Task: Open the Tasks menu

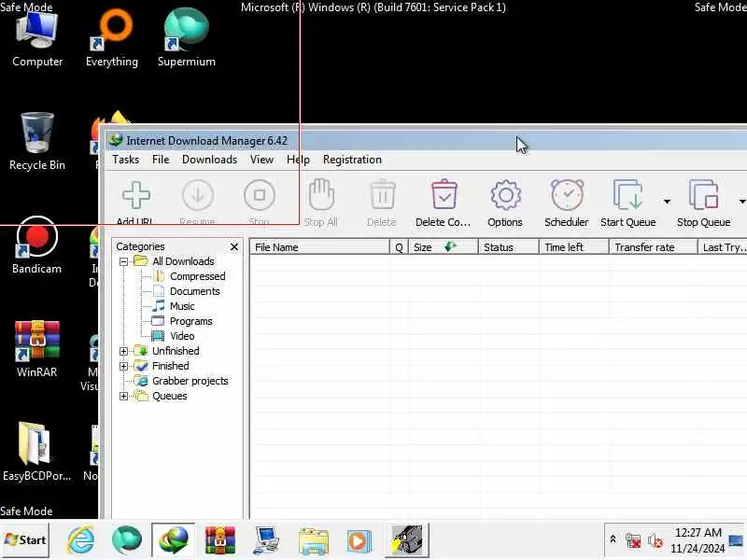Action: coord(126,160)
